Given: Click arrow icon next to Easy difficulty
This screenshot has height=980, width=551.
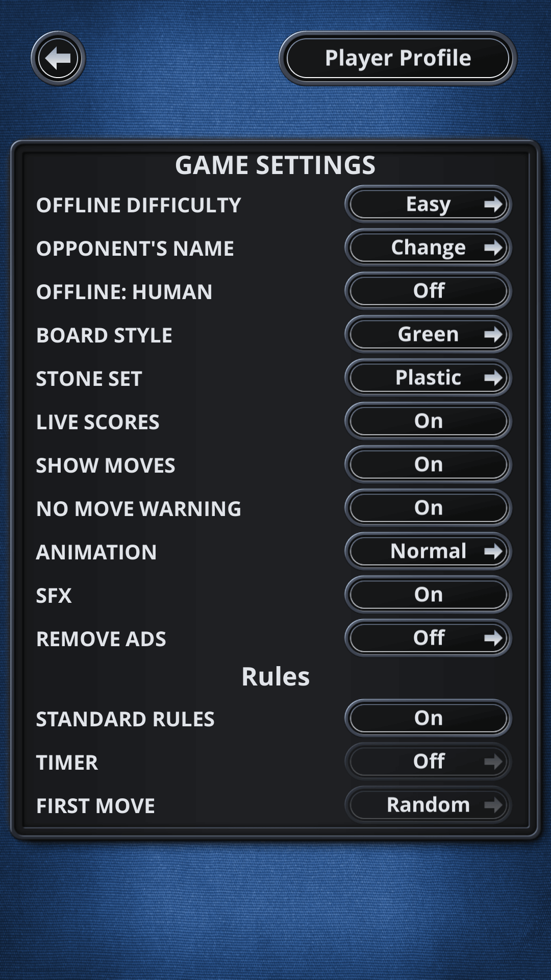Looking at the screenshot, I should point(493,205).
